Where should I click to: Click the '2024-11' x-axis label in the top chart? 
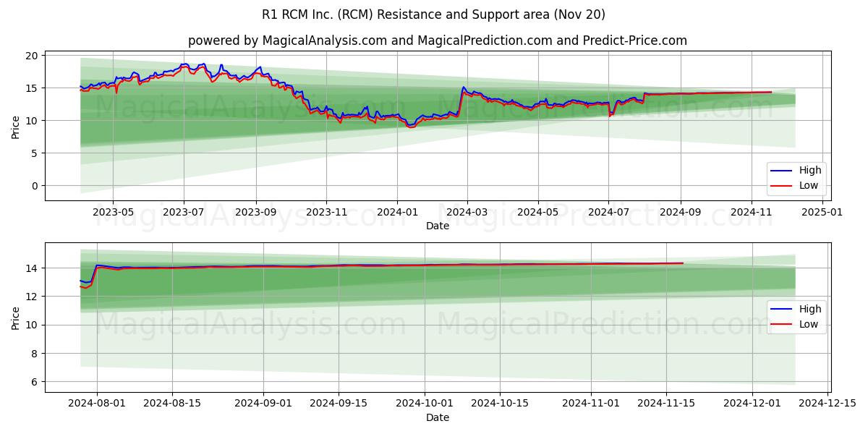752,213
